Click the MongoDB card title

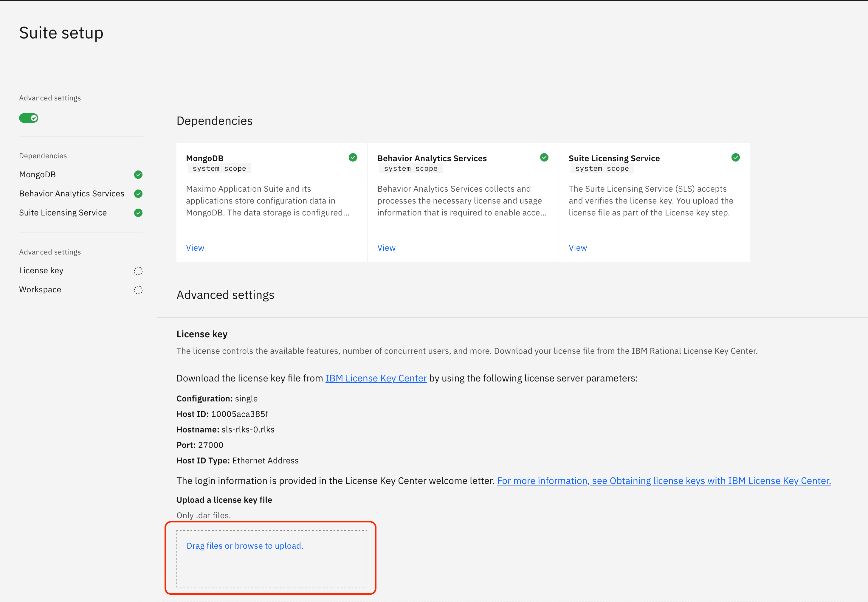pyautogui.click(x=205, y=159)
